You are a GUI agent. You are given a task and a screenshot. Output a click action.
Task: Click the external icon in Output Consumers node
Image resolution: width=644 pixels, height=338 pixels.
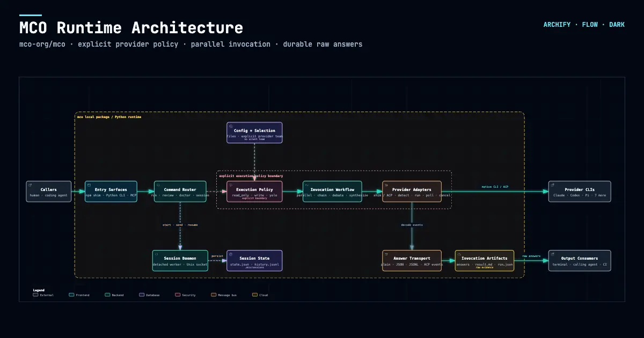tap(552, 254)
